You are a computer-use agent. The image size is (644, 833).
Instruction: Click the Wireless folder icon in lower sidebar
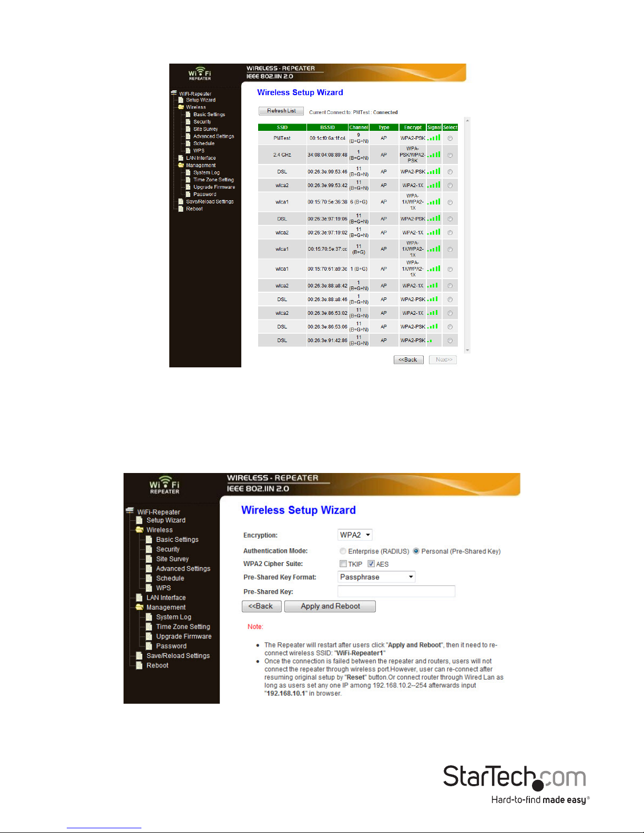tap(139, 530)
